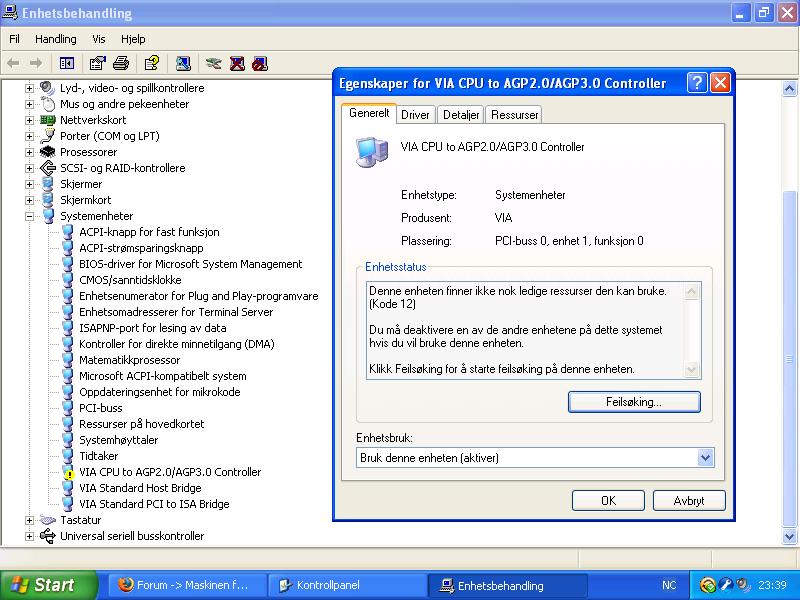Click the dialog's question mark help button
800x600 pixels.
coord(697,83)
